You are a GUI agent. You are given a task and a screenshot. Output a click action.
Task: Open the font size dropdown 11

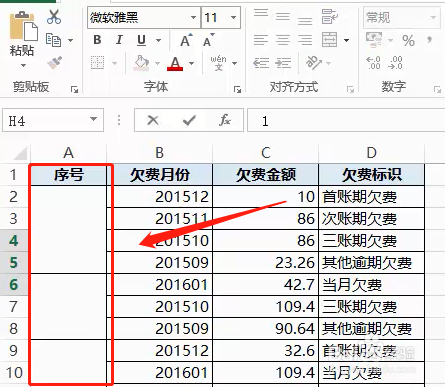(233, 17)
